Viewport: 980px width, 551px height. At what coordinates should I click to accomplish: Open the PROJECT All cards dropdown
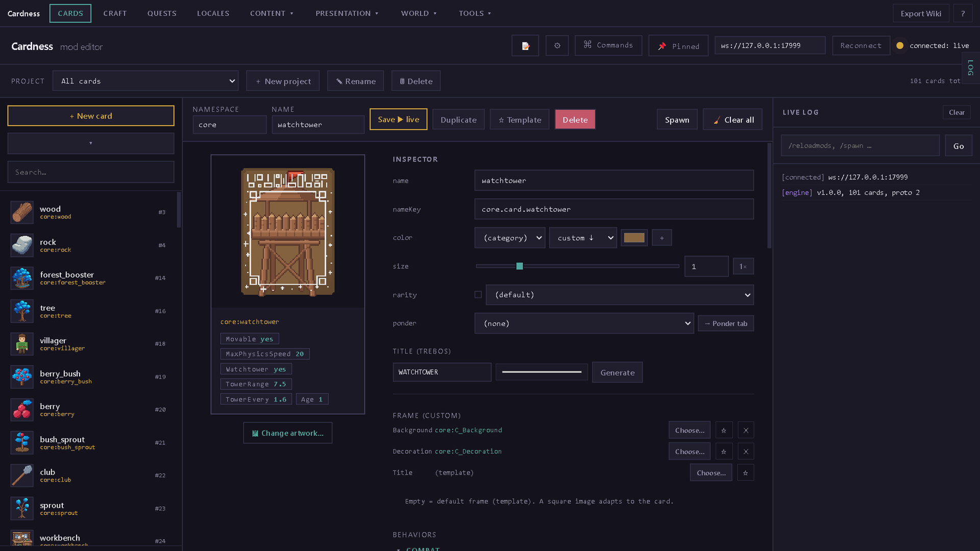(x=145, y=81)
